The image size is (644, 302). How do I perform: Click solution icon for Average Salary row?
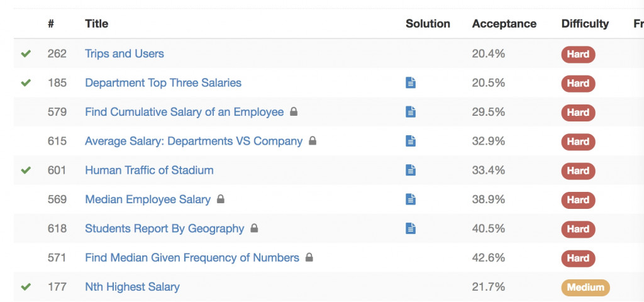(x=411, y=142)
